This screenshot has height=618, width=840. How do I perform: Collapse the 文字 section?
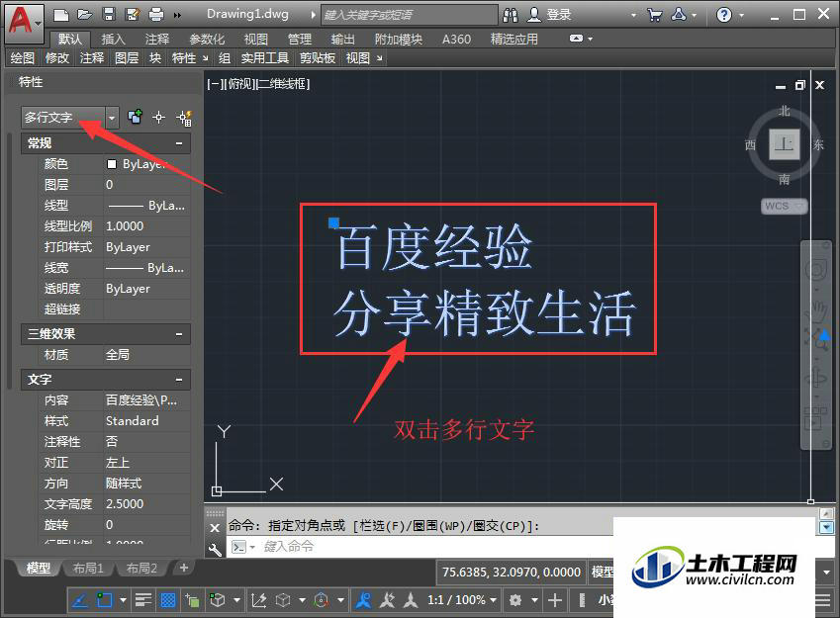point(179,380)
